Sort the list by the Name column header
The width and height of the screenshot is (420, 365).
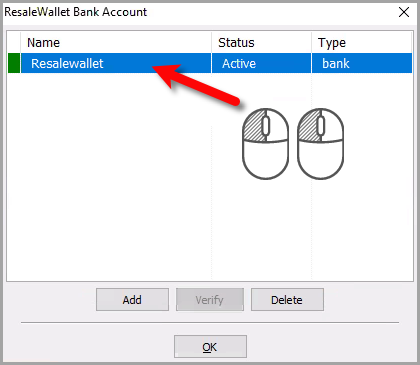click(x=116, y=43)
